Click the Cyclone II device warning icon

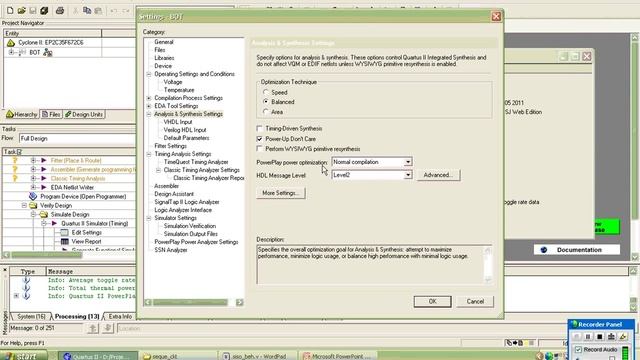(11, 42)
